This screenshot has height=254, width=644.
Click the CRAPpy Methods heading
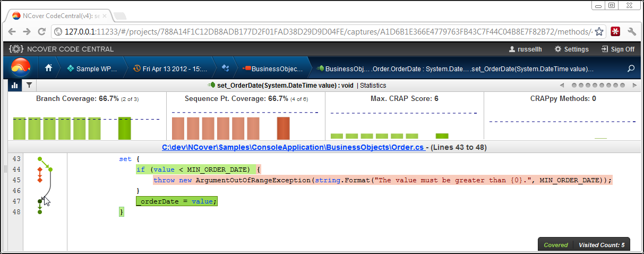(x=563, y=98)
